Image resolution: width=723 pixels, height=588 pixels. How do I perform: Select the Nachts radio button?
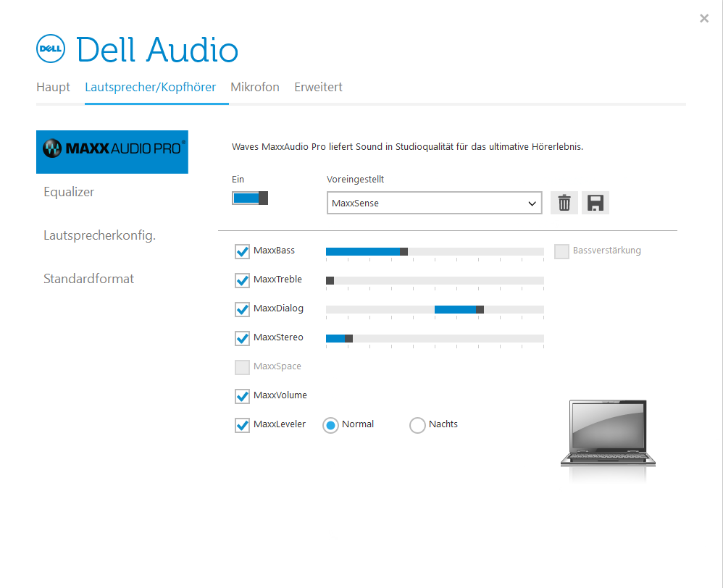(417, 425)
